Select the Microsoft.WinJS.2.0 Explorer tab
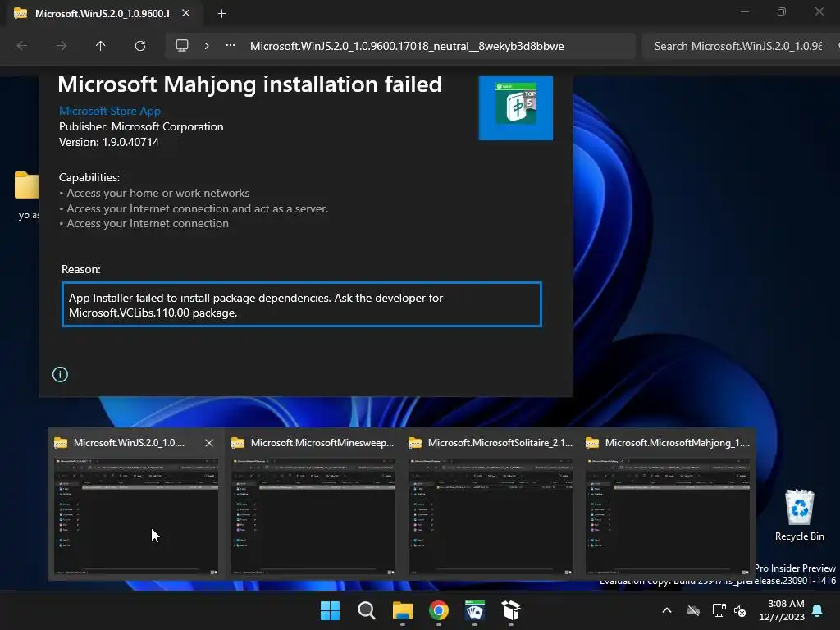The image size is (840, 630). (103, 13)
